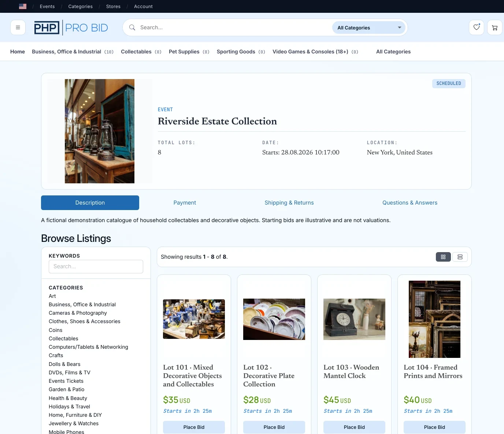Click the $35 USD price
504x434 pixels.
tap(177, 400)
